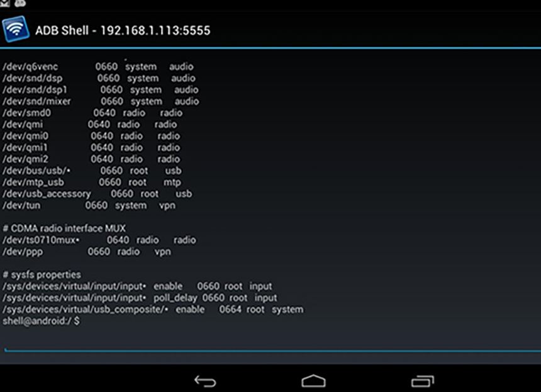
Task: Click the shell@android:/ $ prompt line
Action: point(42,321)
